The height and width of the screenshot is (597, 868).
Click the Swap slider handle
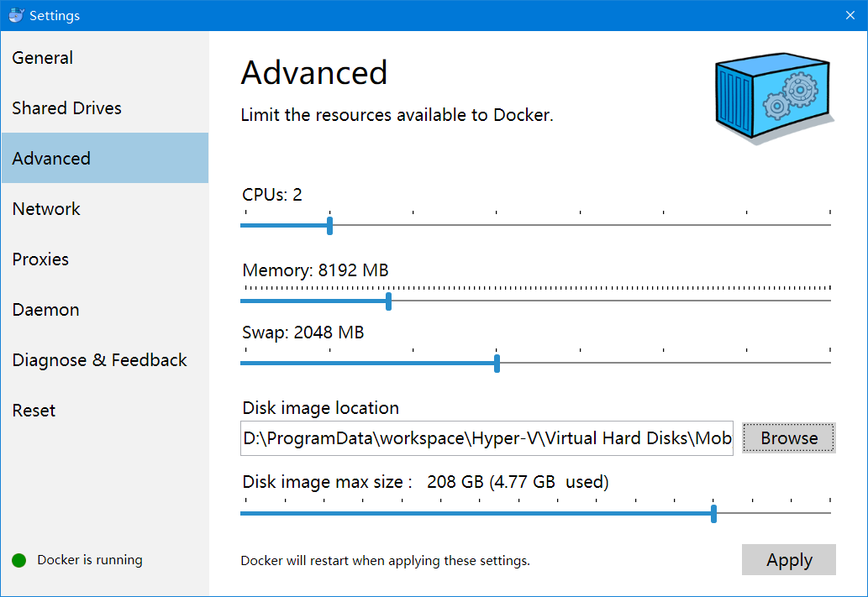pyautogui.click(x=497, y=364)
